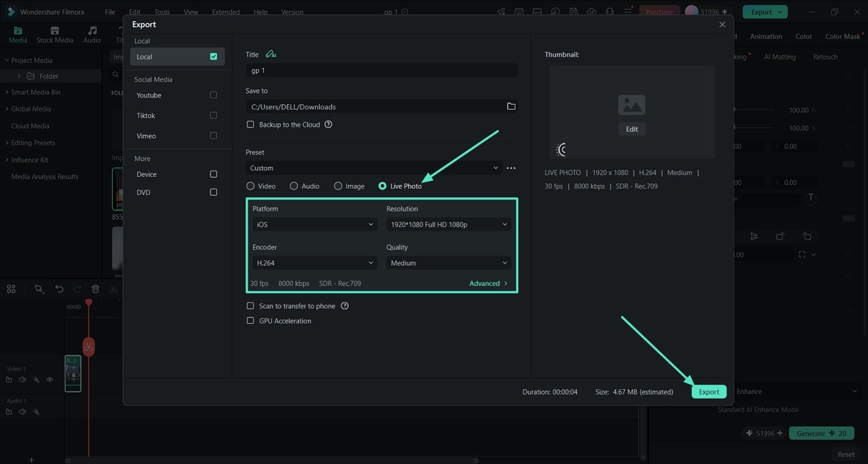Open the File menu
Screen dimensions: 868x464
click(x=110, y=12)
